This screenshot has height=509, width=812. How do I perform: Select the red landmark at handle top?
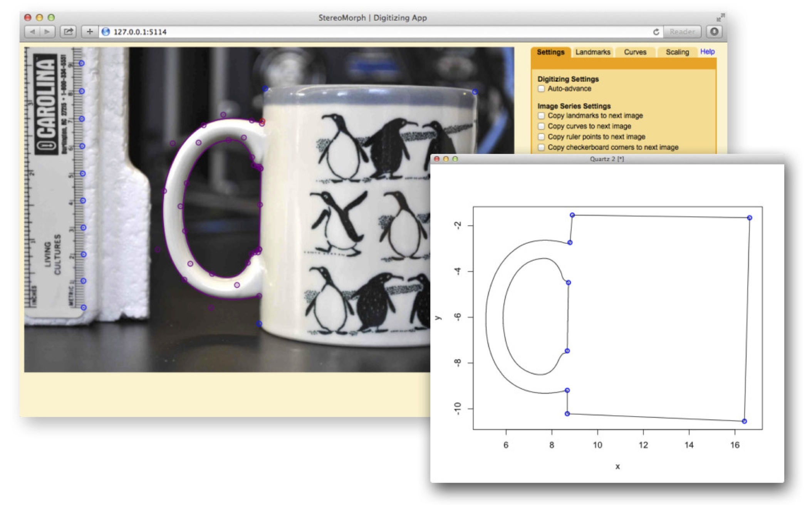(262, 122)
